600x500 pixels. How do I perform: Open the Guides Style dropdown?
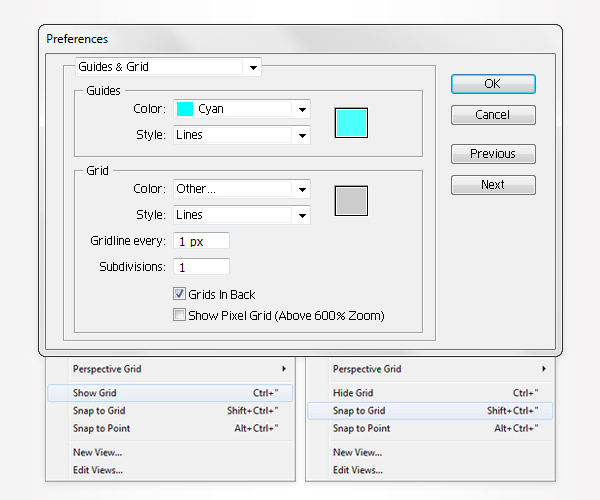(242, 135)
